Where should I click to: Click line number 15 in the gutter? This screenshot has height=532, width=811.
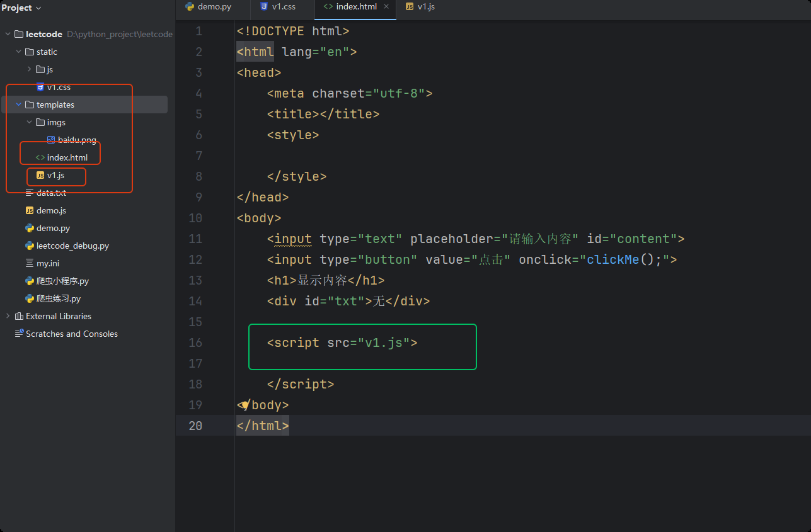pos(195,322)
